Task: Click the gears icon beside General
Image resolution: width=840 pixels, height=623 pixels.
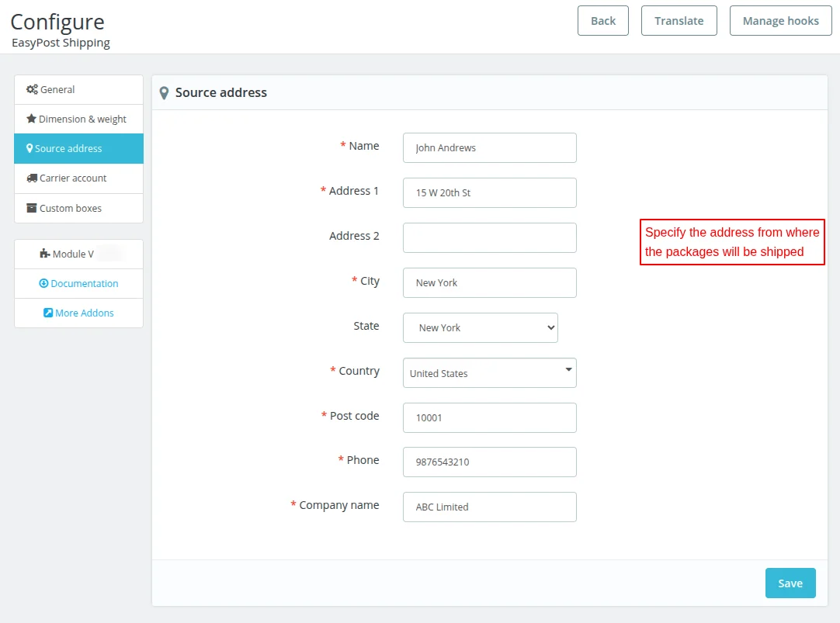Action: coord(32,89)
